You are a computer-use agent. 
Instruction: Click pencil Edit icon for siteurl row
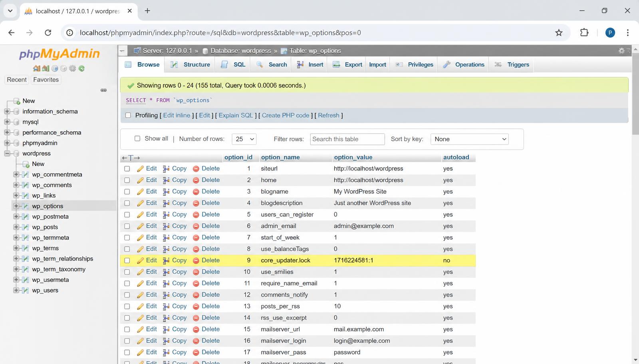pos(140,169)
